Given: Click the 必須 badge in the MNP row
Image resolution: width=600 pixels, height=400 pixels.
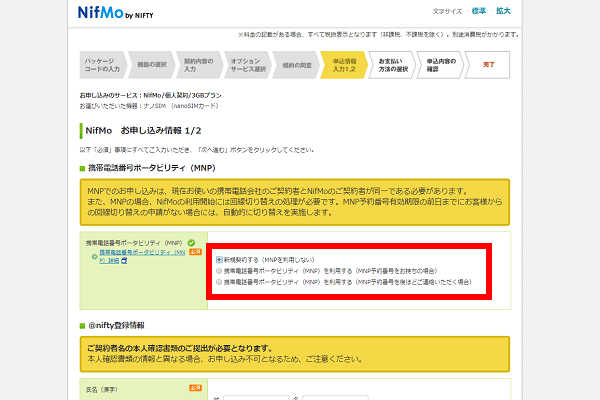Looking at the screenshot, I should 195,252.
